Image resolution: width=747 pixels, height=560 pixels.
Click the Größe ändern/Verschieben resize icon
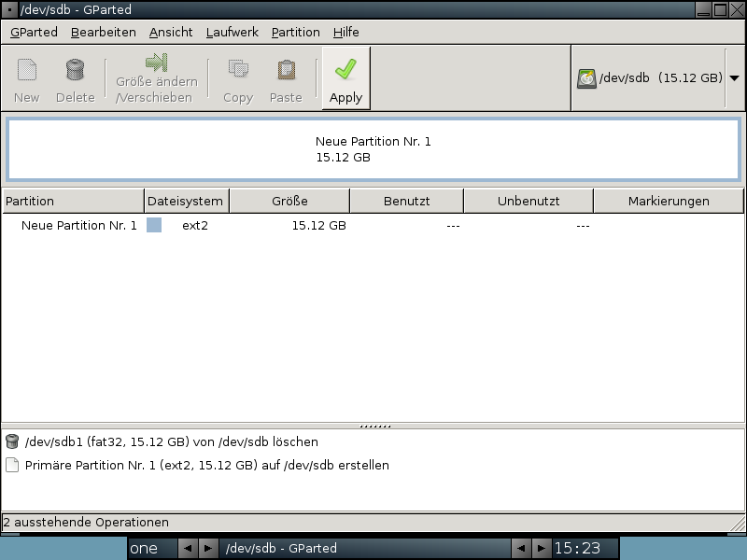click(x=156, y=63)
